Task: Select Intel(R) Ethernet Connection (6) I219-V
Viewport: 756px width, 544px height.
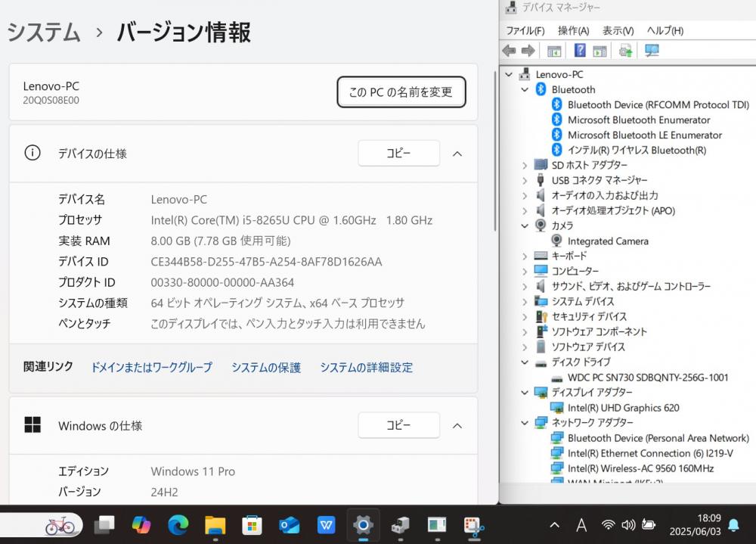Action: [650, 453]
